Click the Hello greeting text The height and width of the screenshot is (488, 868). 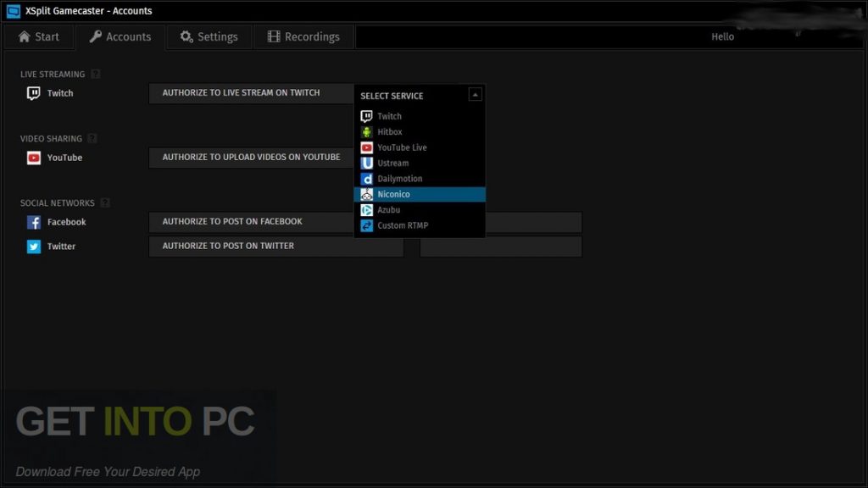722,37
